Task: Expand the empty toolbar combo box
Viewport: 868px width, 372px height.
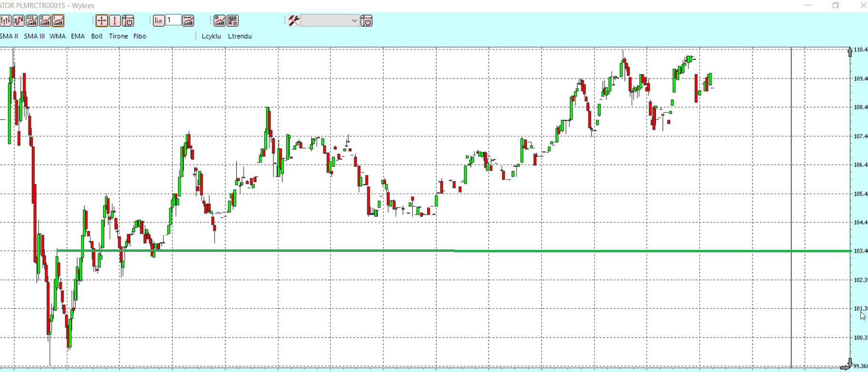Action: (330, 20)
